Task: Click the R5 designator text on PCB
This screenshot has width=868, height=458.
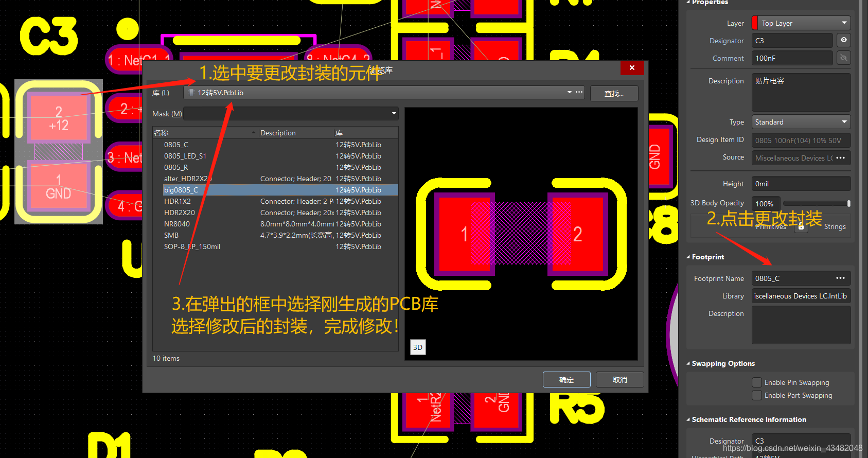Action: click(577, 409)
